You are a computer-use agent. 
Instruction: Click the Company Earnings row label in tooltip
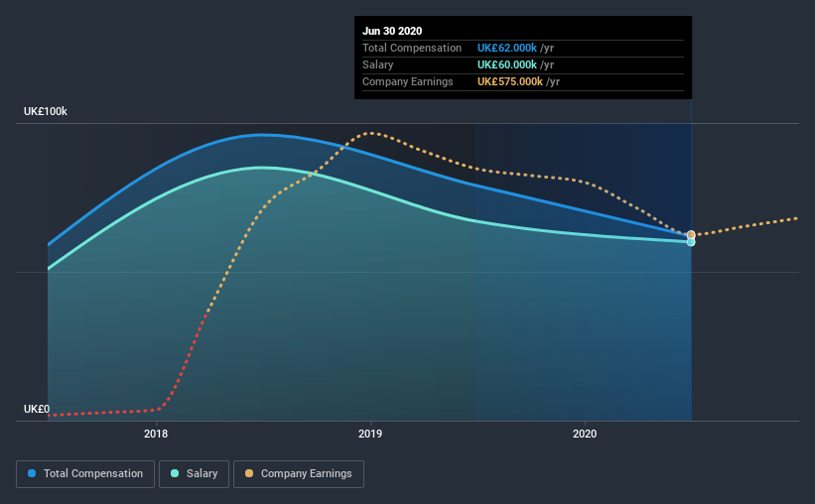[407, 81]
